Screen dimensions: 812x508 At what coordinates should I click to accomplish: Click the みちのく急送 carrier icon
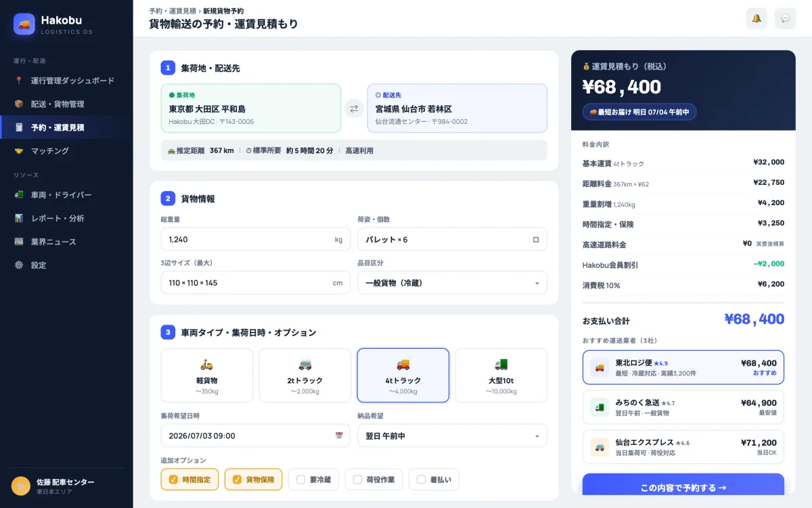(600, 407)
